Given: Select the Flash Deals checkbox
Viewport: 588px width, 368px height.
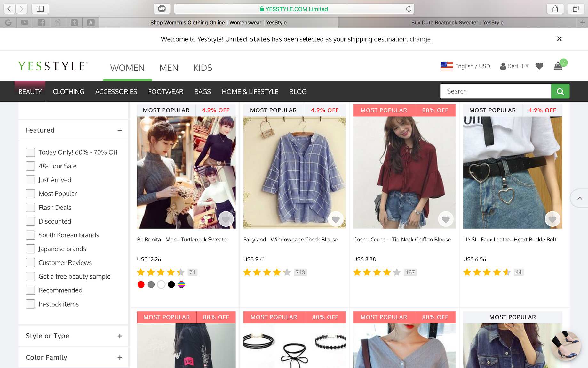Looking at the screenshot, I should pyautogui.click(x=30, y=207).
